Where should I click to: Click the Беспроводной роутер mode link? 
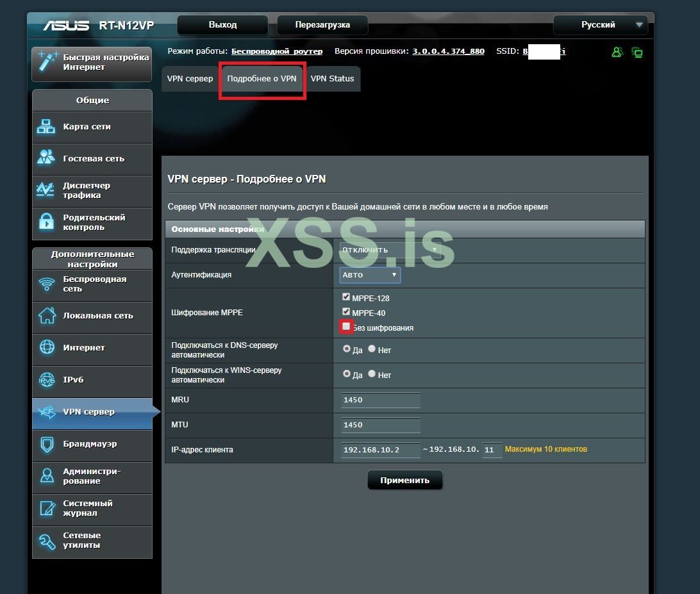(277, 51)
